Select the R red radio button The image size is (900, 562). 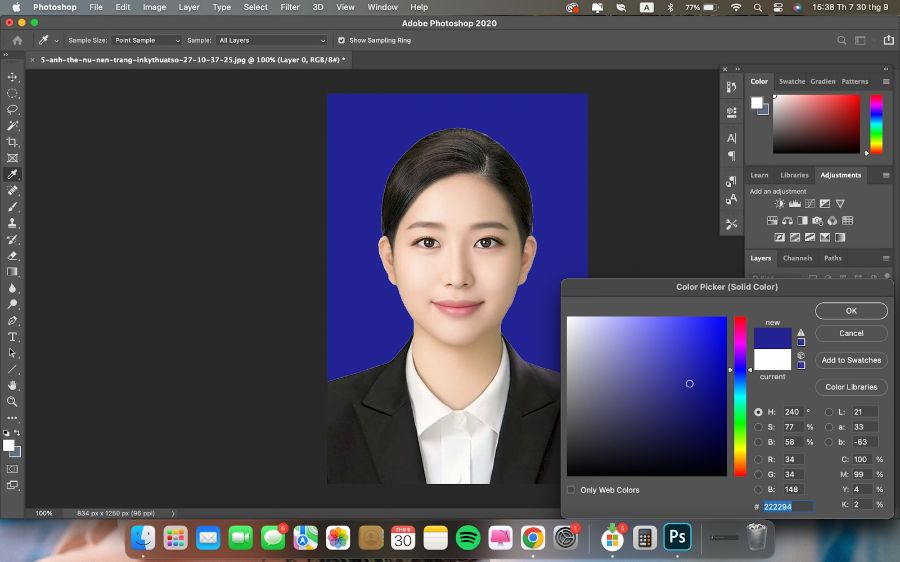(758, 459)
